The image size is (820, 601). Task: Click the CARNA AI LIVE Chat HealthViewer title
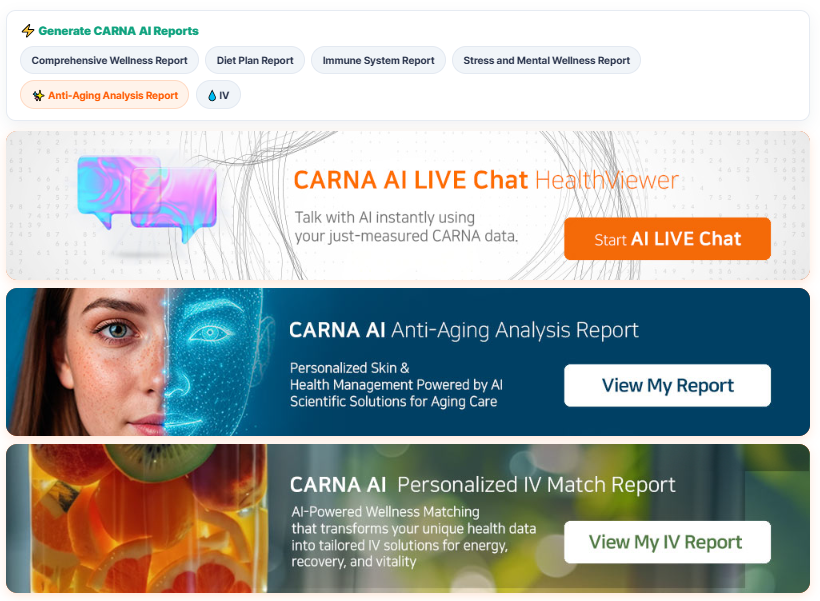point(486,180)
